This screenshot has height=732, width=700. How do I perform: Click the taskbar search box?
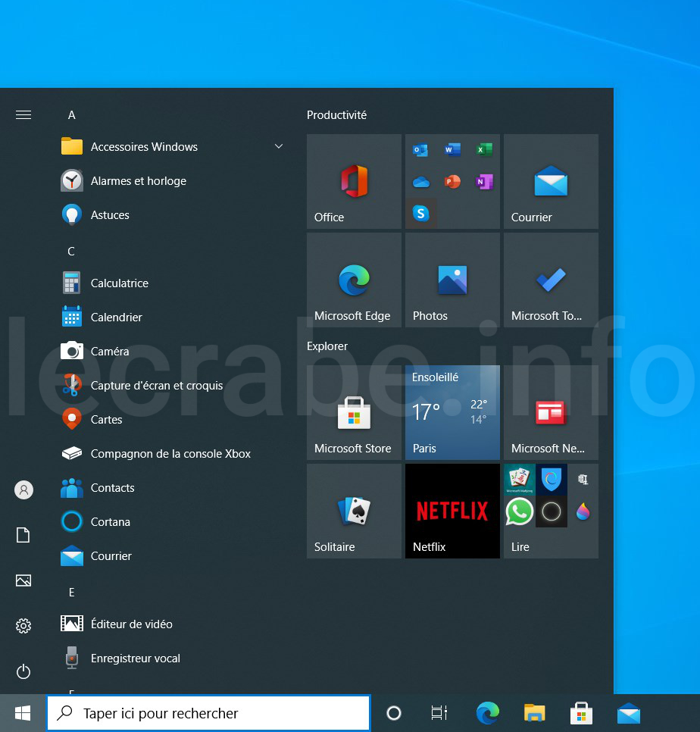pos(208,713)
